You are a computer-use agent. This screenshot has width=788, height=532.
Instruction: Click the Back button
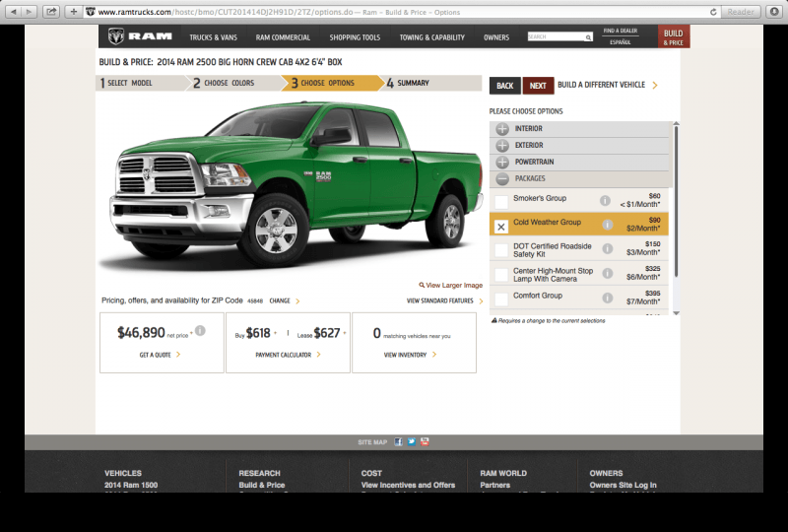coord(505,86)
